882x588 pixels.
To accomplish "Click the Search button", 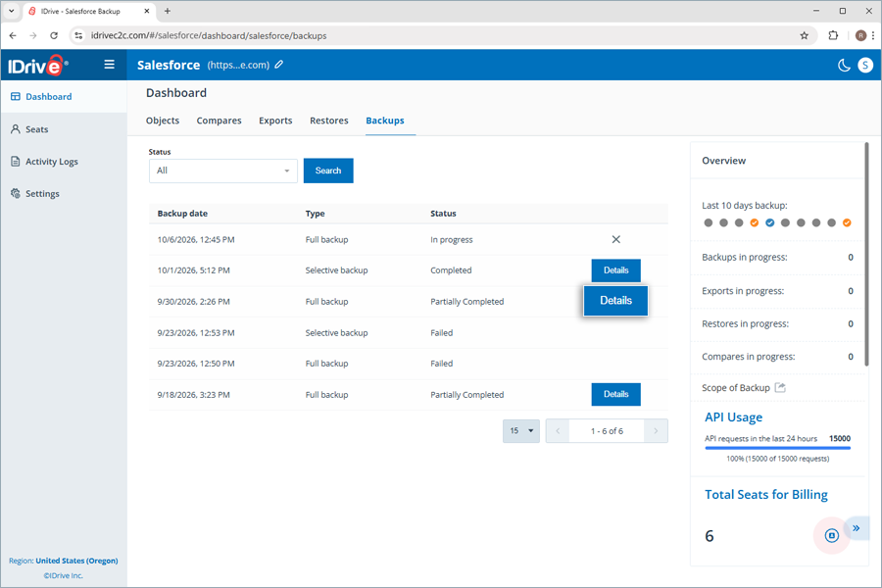I will [328, 171].
